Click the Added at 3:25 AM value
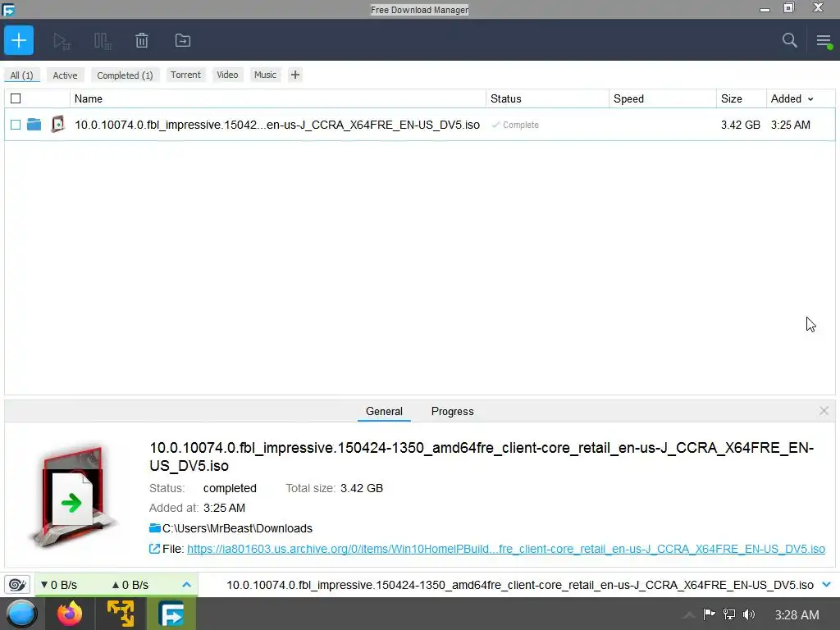 pyautogui.click(x=224, y=508)
